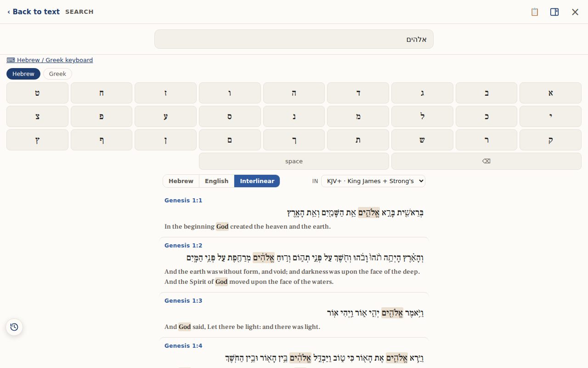Toggle the side panel layout icon
Viewport: 588px width, 368px height.
coord(554,12)
